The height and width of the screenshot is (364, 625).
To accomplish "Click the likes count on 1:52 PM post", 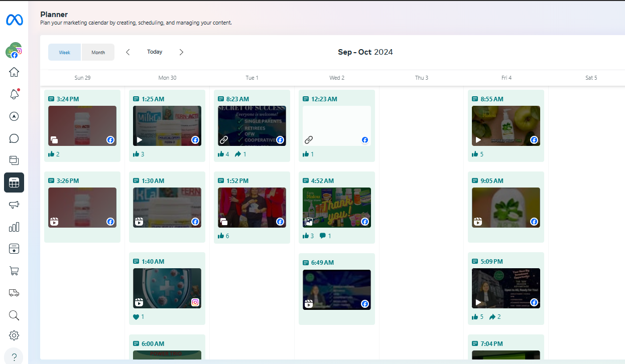I will pyautogui.click(x=223, y=236).
